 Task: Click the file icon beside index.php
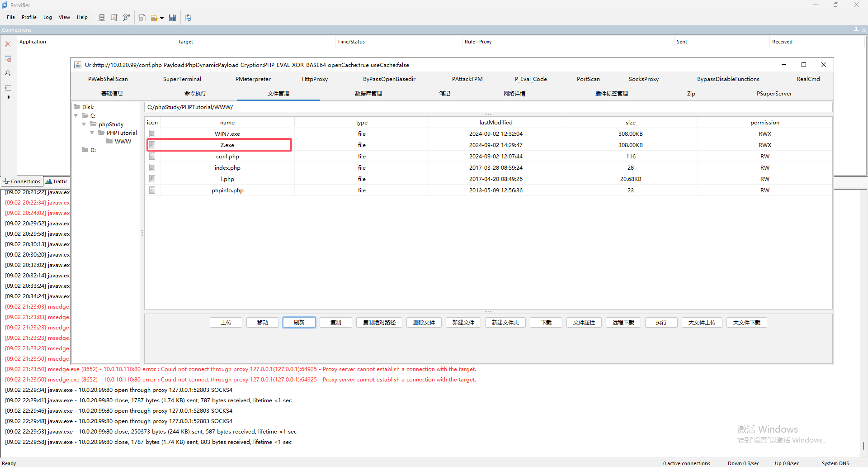[152, 167]
